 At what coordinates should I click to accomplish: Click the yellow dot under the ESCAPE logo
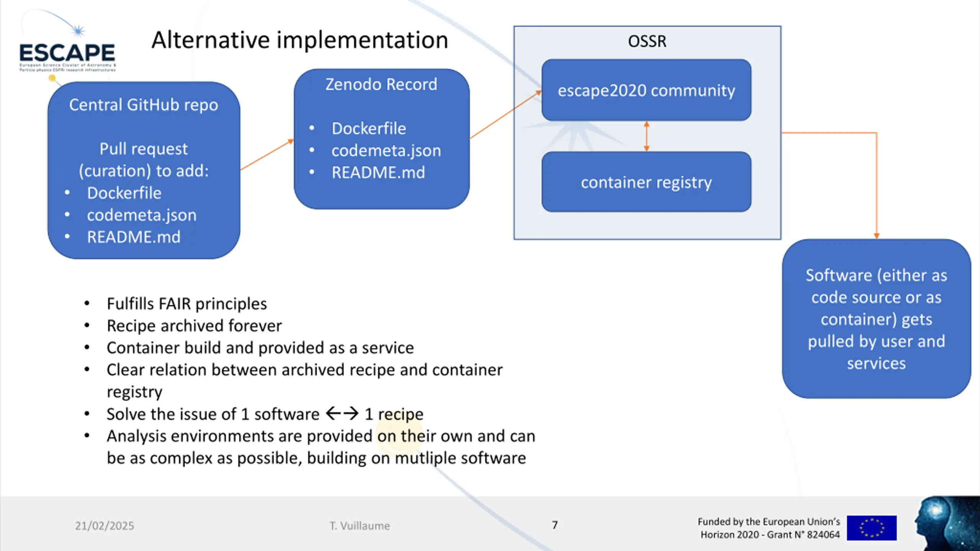(x=52, y=78)
